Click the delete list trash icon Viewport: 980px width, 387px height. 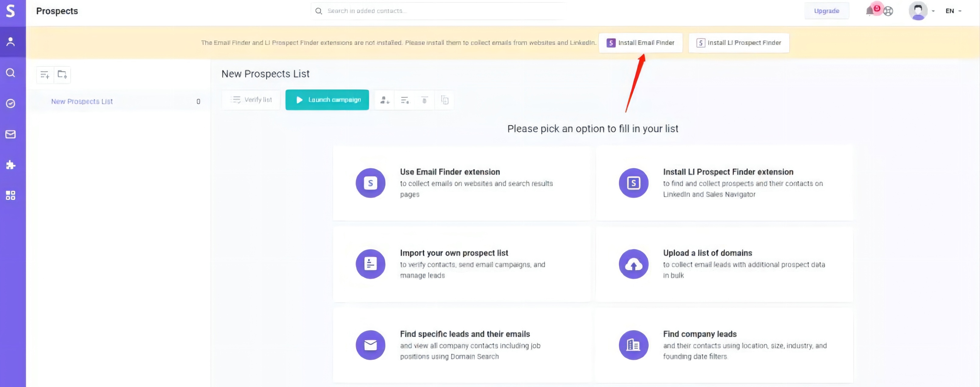tap(425, 100)
